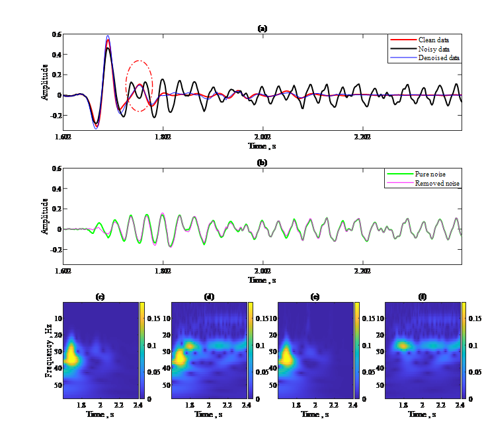Viewport: 484px width, 448px height.
Task: Click the colorbar beside the rightmost spectrogram
Action: (464, 350)
